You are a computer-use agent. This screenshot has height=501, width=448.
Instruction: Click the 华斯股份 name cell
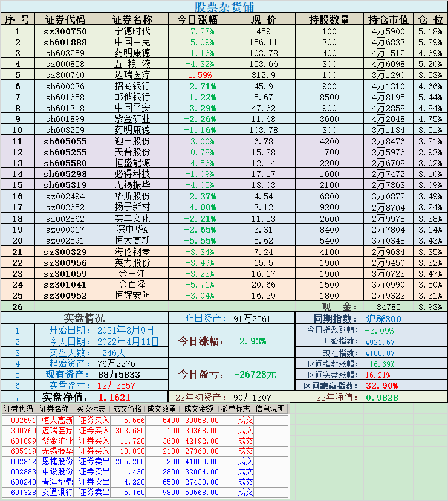pos(132,196)
